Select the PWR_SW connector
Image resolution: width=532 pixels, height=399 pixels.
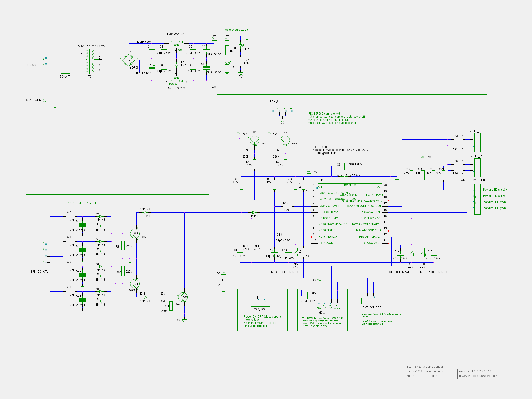[260, 303]
